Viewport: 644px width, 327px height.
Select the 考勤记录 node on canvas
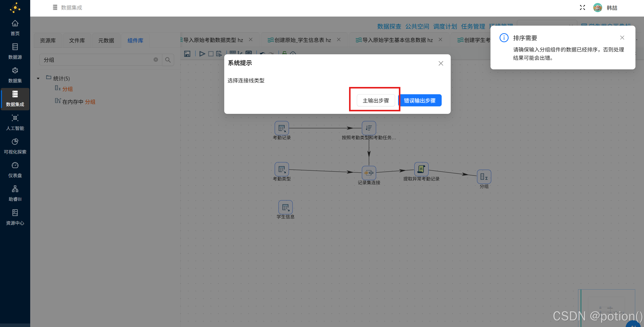pyautogui.click(x=282, y=128)
